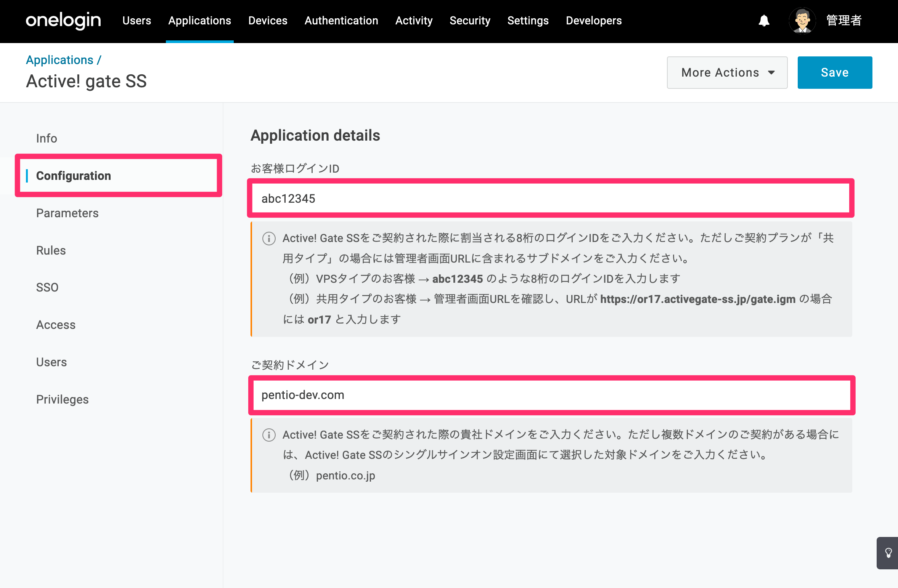The height and width of the screenshot is (588, 898).
Task: Click the info icon beside login ID help
Action: tap(269, 239)
